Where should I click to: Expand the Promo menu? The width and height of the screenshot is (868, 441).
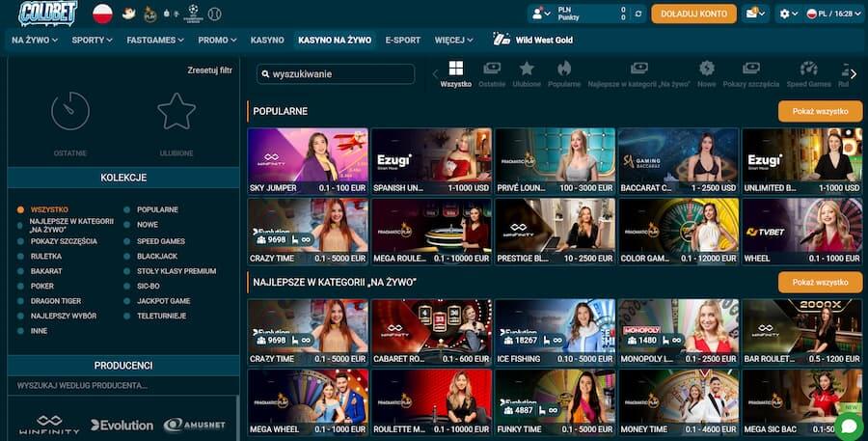pyautogui.click(x=217, y=40)
